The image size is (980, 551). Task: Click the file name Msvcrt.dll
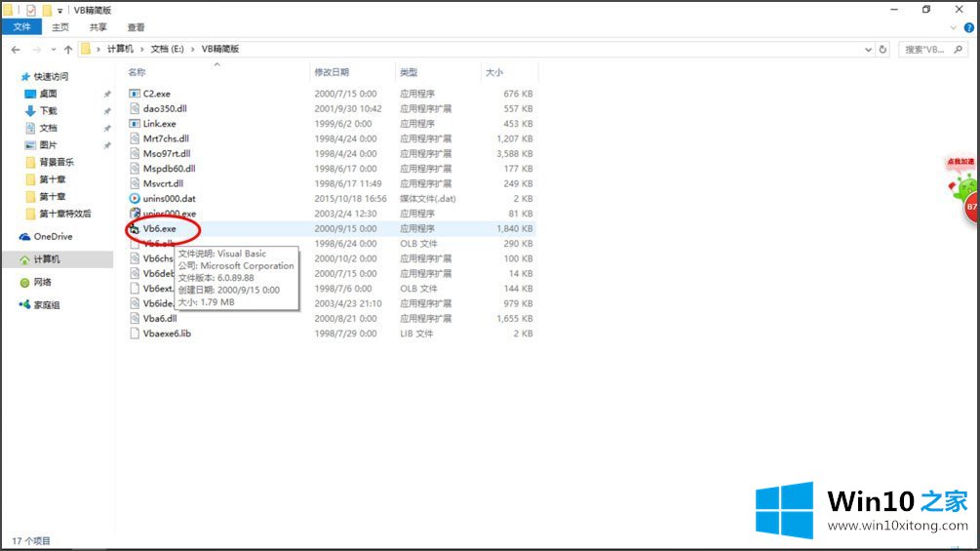point(163,183)
